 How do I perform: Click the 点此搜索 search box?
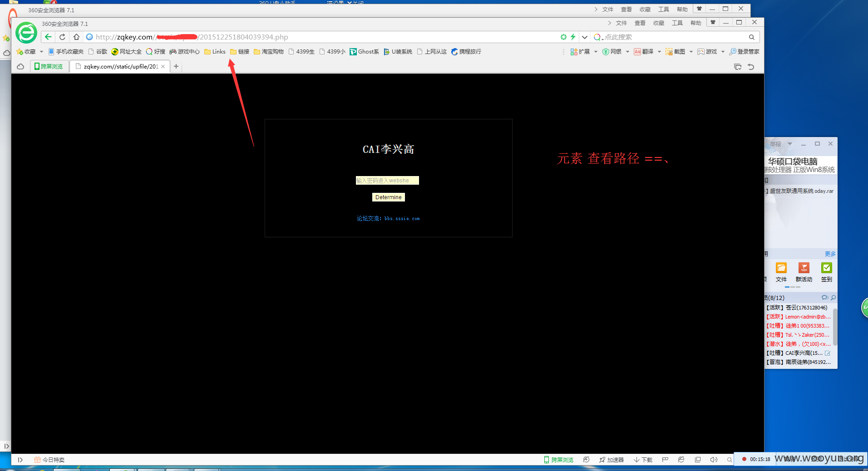tap(676, 37)
